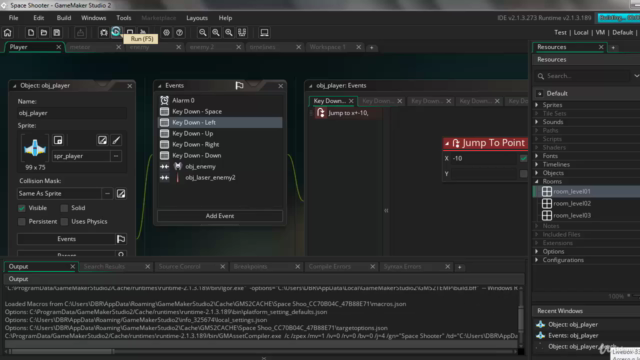Open the Help question mark icon
Image resolution: width=640 pixels, height=360 pixels.
point(180,33)
